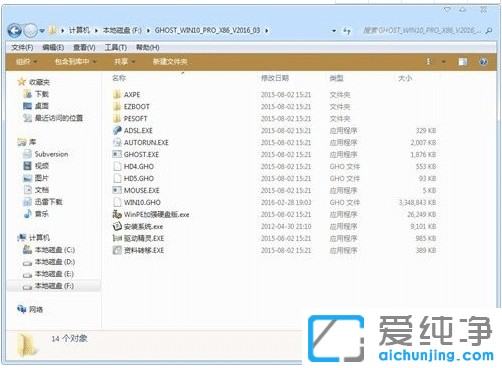Screen dimensions: 502x368
Task: Open the 组织 toolbar dropdown
Action: tap(27, 62)
